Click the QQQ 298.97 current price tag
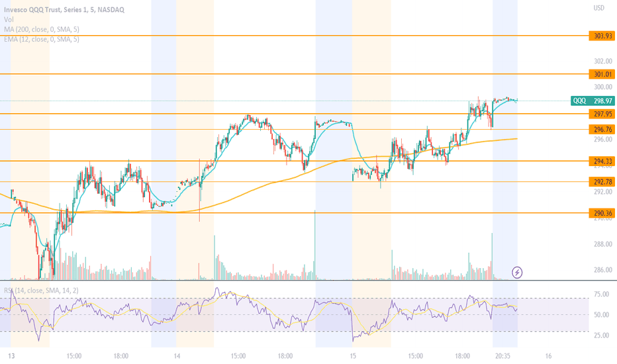The image size is (617, 364). tap(593, 101)
